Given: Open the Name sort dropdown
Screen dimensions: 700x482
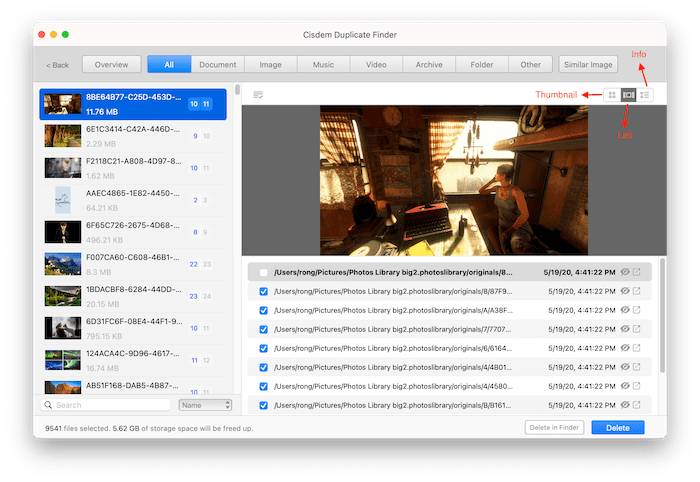Looking at the screenshot, I should (x=205, y=405).
